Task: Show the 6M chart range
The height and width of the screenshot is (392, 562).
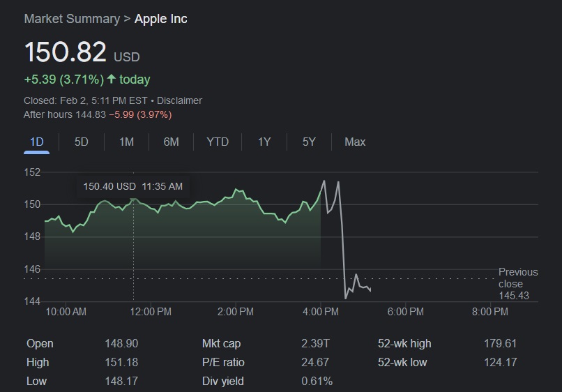Action: point(171,142)
